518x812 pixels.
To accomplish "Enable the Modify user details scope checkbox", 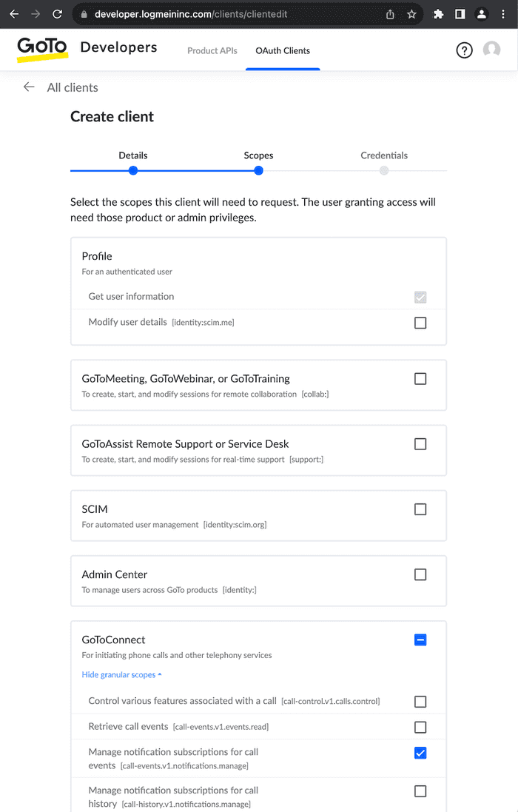I will click(x=420, y=322).
